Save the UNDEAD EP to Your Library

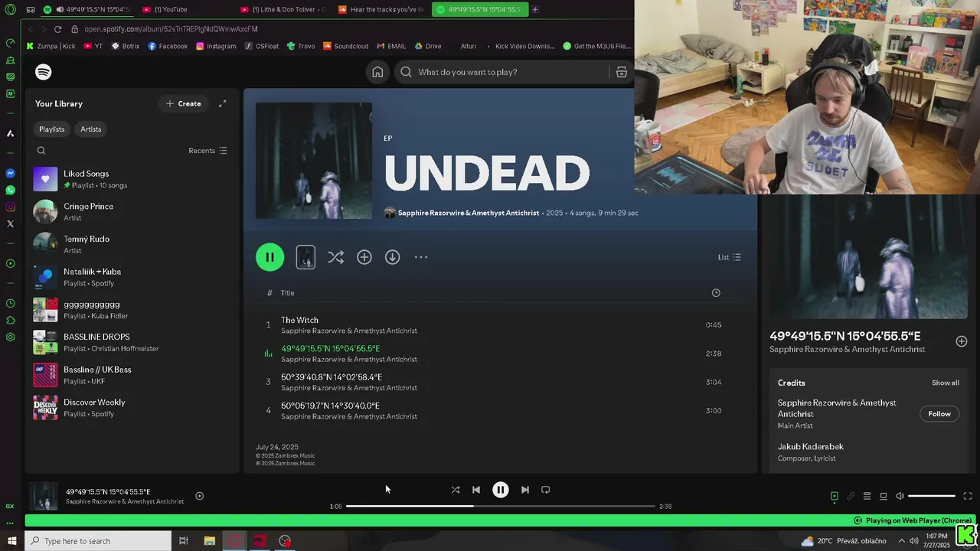(364, 257)
